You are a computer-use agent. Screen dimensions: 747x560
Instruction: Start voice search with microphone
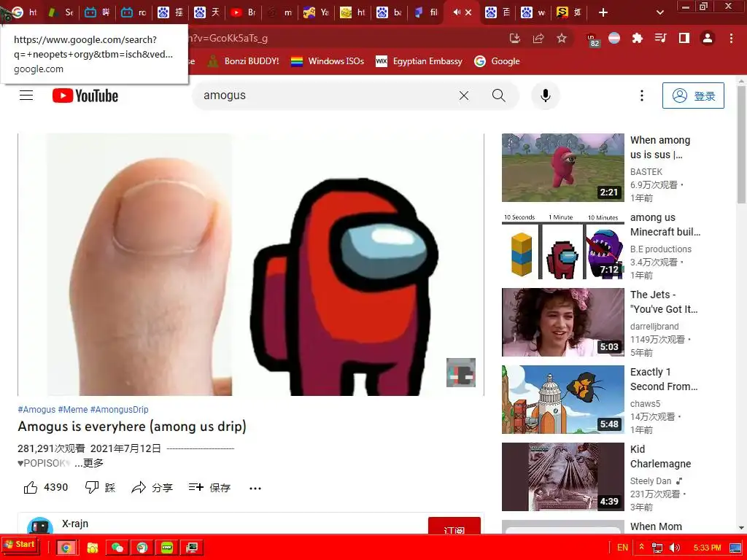pos(546,96)
